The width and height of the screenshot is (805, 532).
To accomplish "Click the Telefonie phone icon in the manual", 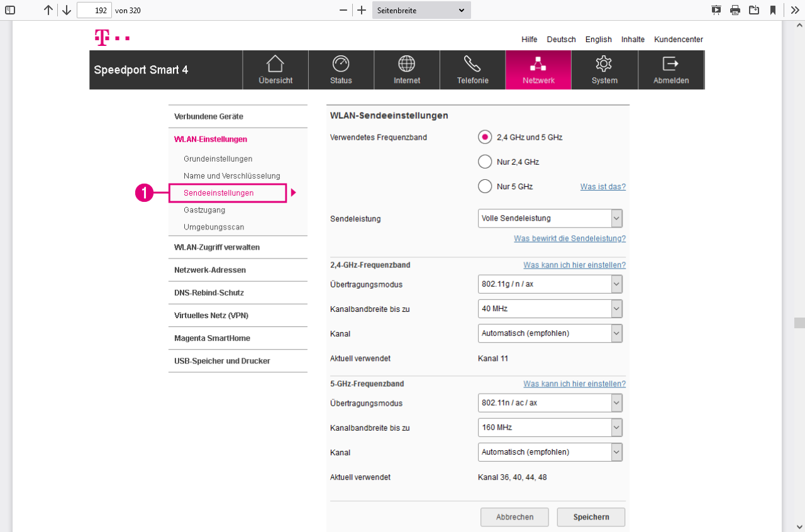I will point(472,64).
